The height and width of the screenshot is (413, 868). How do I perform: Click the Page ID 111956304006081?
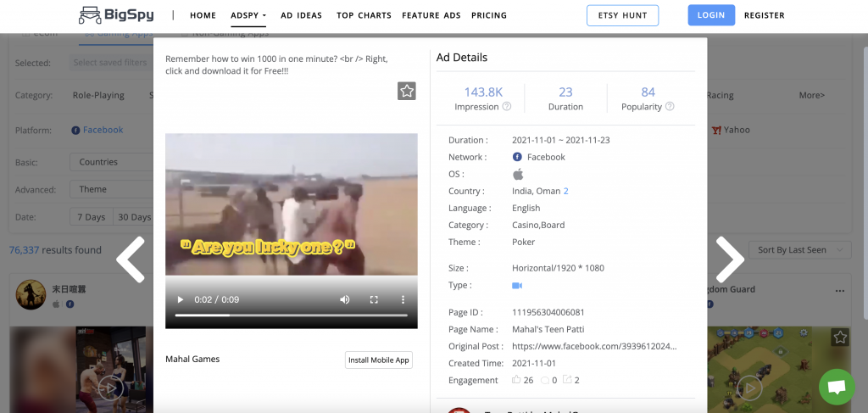pyautogui.click(x=548, y=312)
